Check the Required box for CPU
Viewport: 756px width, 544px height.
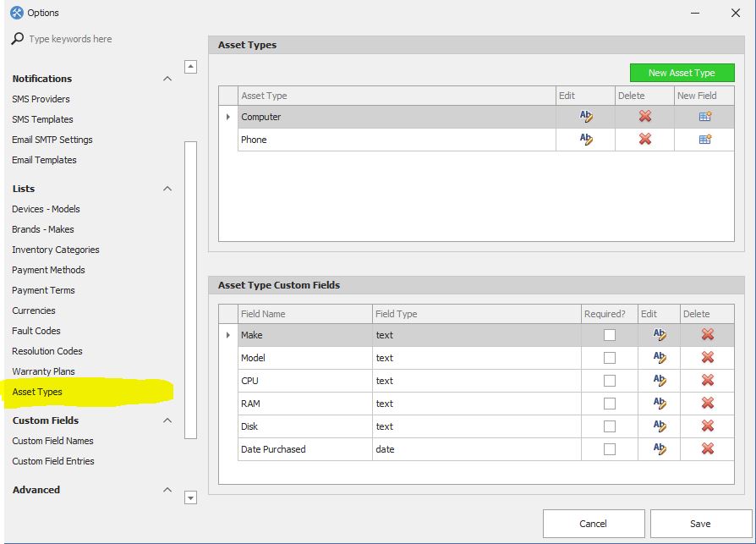608,381
